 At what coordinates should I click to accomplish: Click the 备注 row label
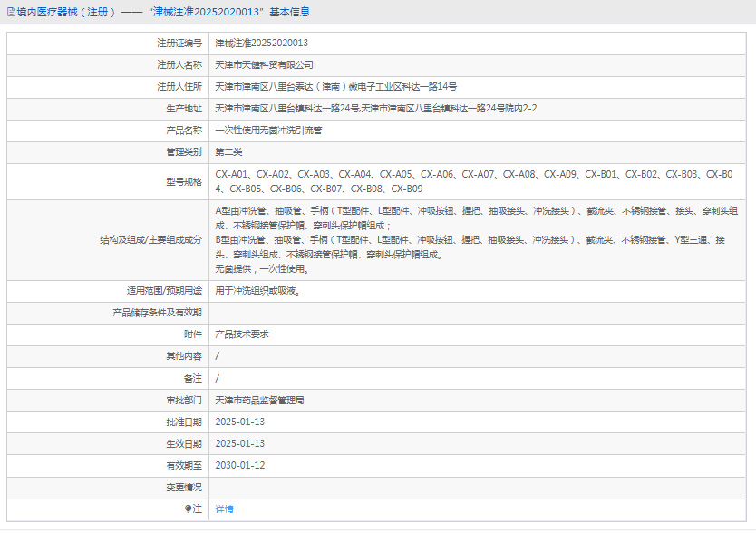pyautogui.click(x=193, y=379)
